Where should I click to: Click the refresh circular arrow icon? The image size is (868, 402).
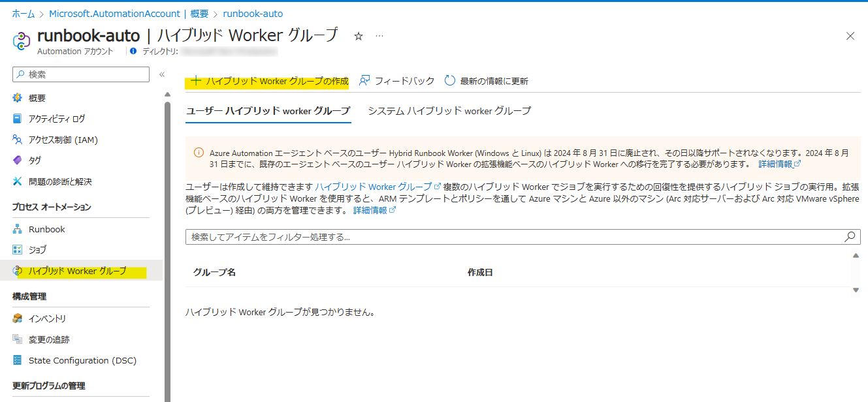point(449,81)
